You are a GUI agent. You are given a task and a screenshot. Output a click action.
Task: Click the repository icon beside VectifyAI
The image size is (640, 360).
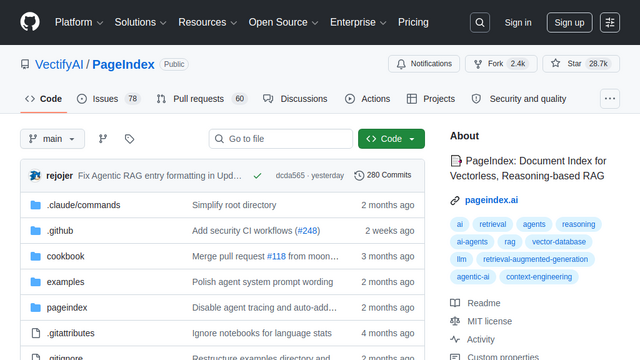pyautogui.click(x=25, y=64)
